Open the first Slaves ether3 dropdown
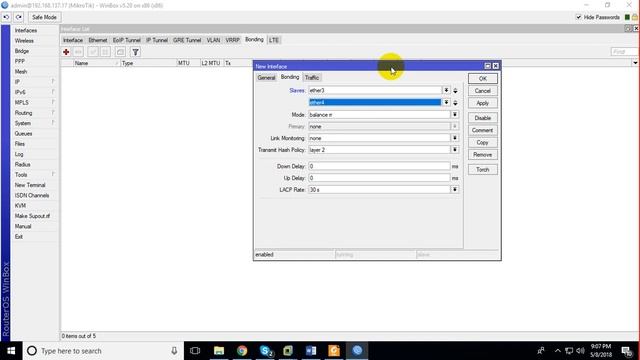 446,90
